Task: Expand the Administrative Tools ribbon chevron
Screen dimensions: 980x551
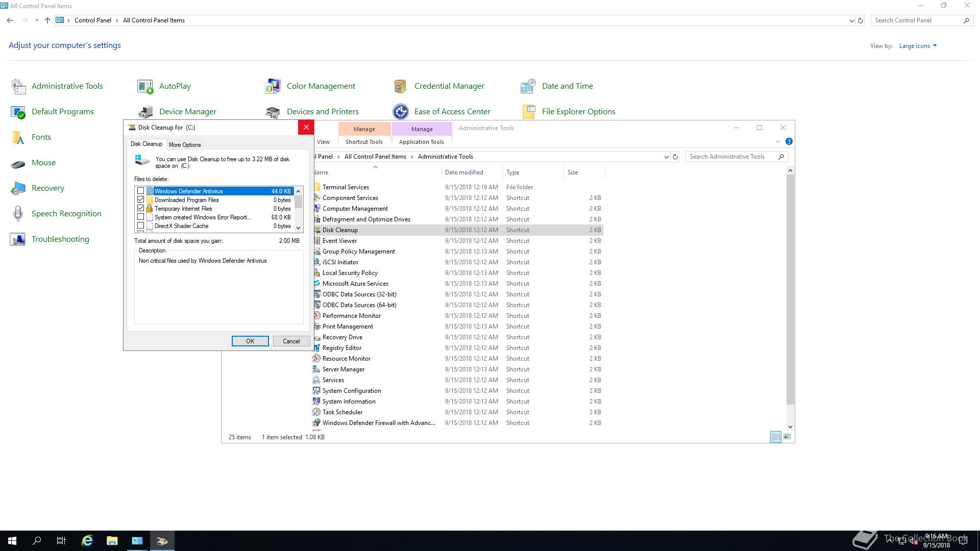Action: tap(778, 141)
